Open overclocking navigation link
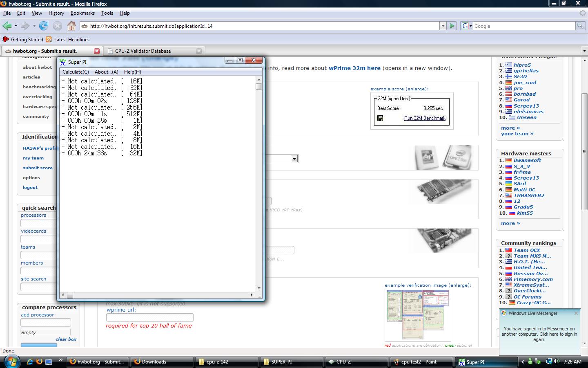 click(38, 96)
